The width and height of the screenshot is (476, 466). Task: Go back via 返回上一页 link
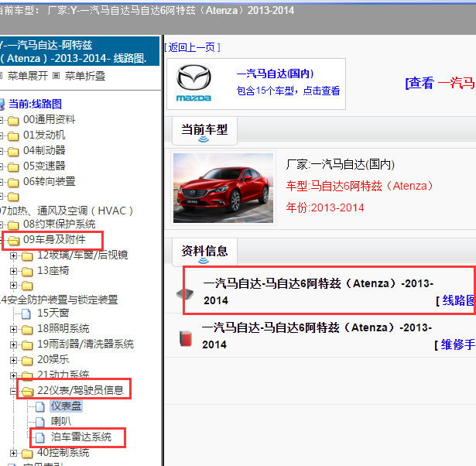pos(192,47)
